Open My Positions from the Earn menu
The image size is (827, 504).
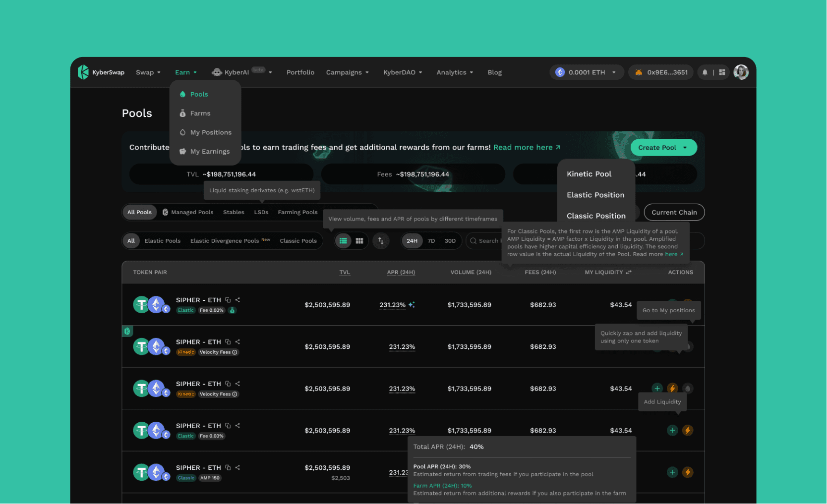coord(205,132)
